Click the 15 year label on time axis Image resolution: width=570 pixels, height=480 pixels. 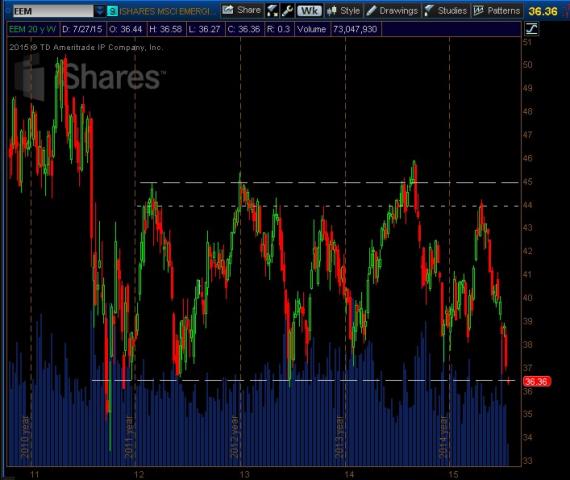pos(453,474)
